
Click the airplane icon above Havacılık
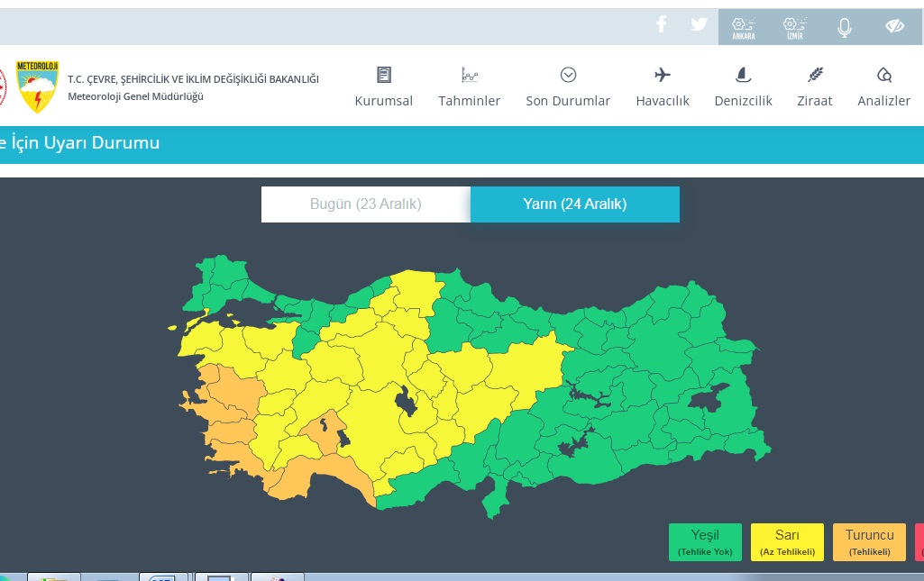663,75
